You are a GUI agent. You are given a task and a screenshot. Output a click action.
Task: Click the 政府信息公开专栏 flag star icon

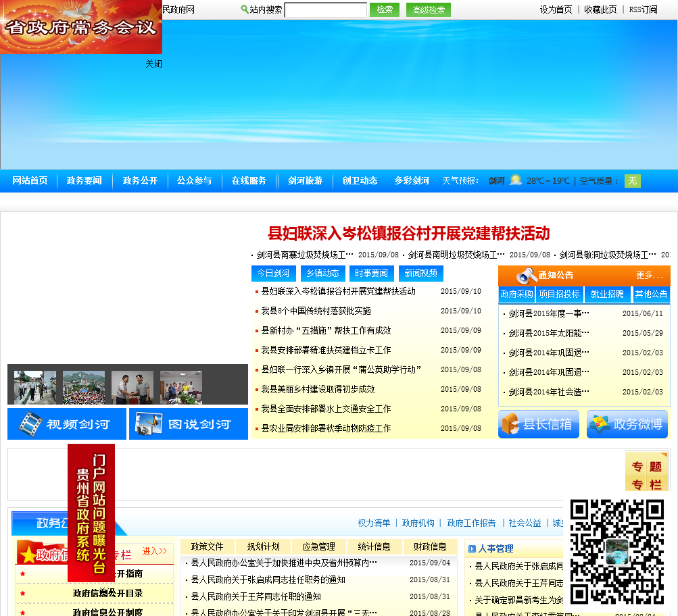[x=28, y=555]
